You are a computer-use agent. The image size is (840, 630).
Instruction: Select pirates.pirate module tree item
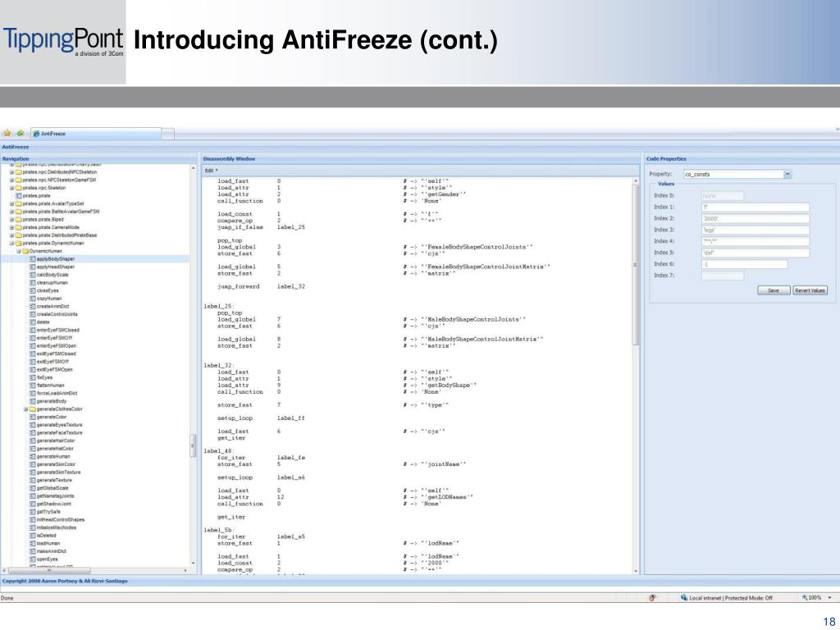pos(36,196)
